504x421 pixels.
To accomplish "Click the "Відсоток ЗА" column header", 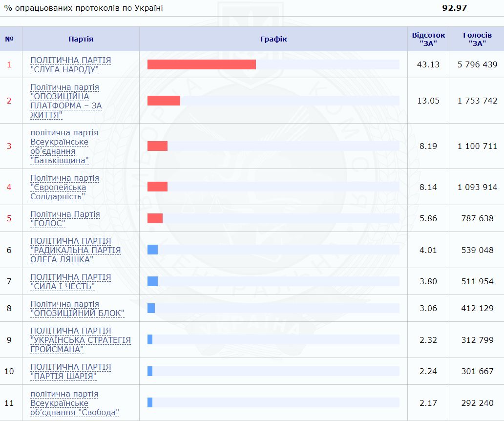I will pyautogui.click(x=428, y=39).
